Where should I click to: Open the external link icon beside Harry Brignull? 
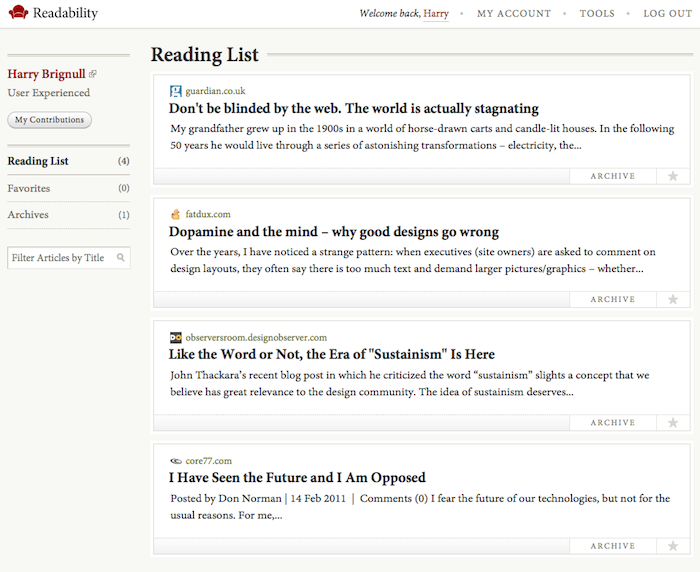[92, 74]
